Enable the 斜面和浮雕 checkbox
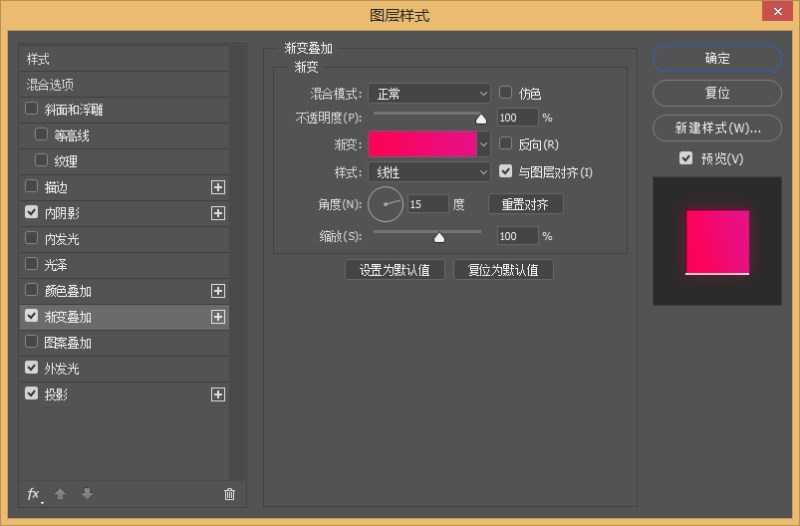Viewport: 800px width, 526px height. tap(32, 109)
